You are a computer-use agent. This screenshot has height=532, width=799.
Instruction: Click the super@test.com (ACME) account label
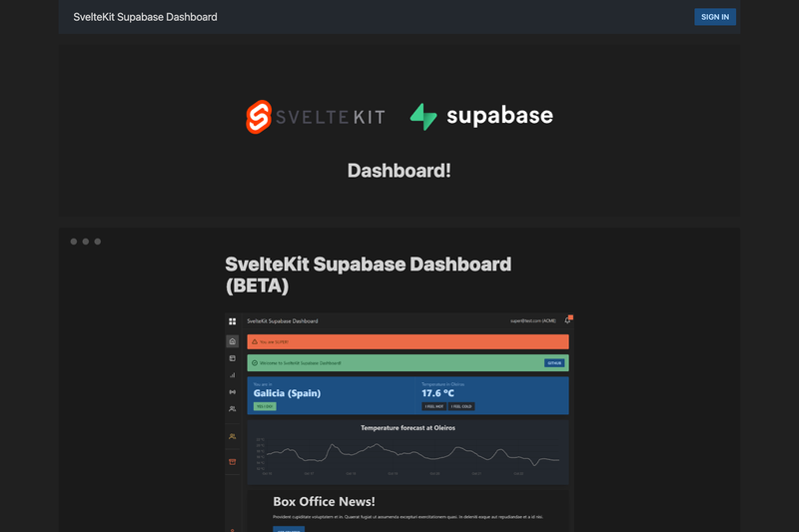pos(533,320)
